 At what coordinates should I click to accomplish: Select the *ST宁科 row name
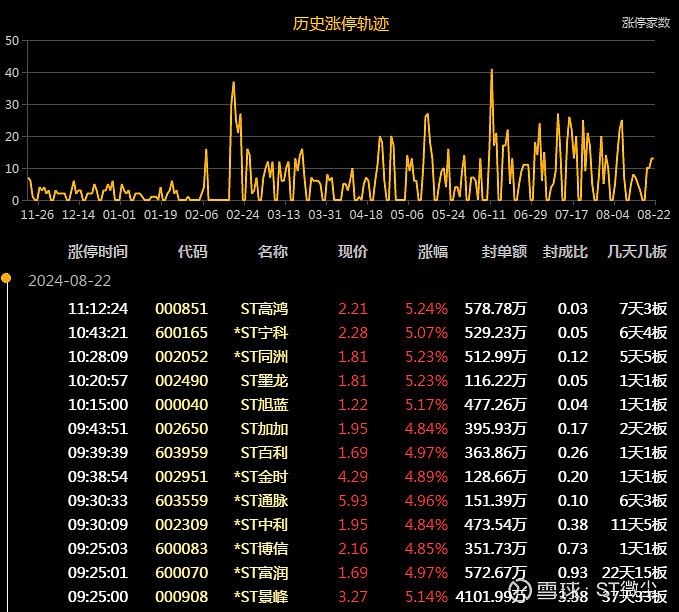pyautogui.click(x=260, y=332)
